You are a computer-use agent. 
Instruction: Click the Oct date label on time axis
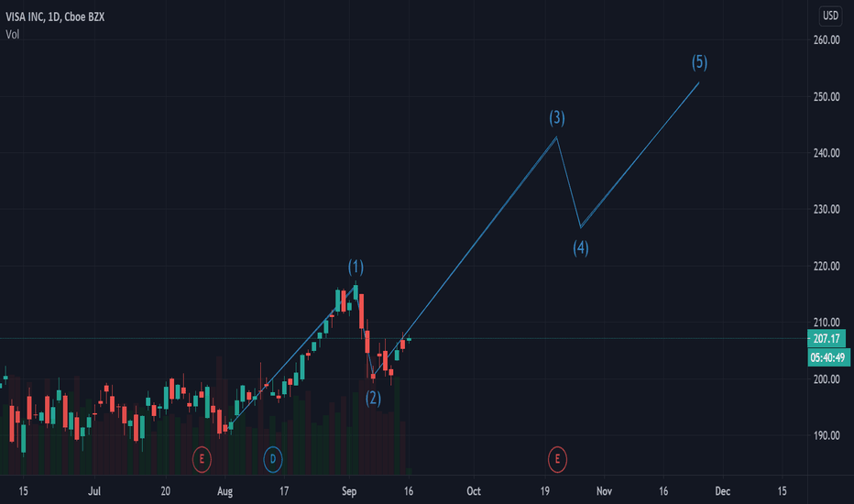click(474, 491)
